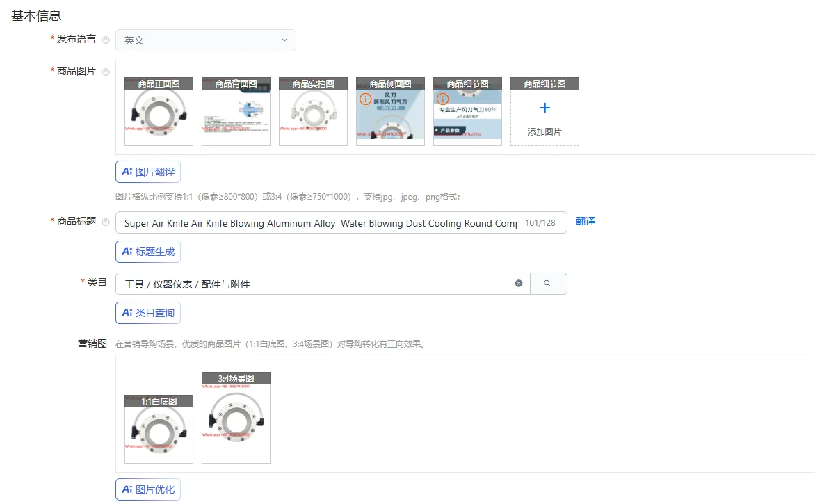Click the Ai 标题生成 tool
Screen dimensions: 815x504
point(147,252)
